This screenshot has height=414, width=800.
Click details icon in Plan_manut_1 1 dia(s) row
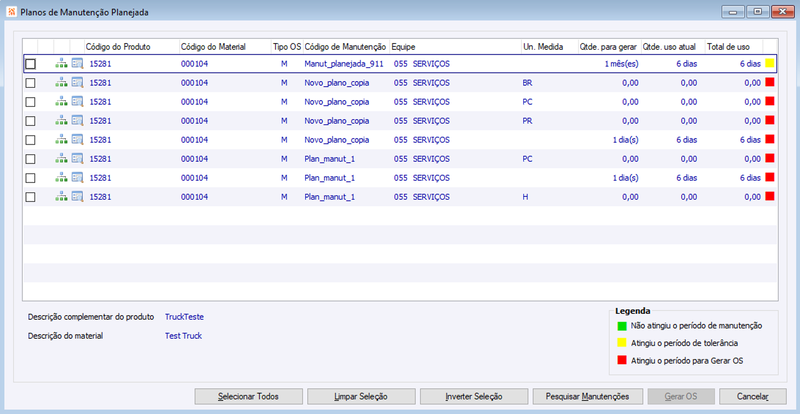[x=78, y=178]
